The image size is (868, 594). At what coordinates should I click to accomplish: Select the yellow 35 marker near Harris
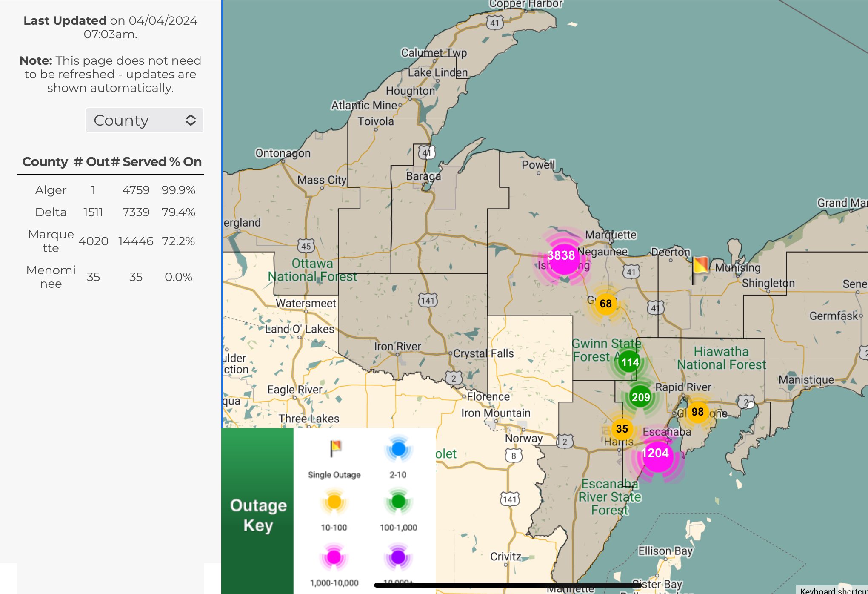point(622,429)
